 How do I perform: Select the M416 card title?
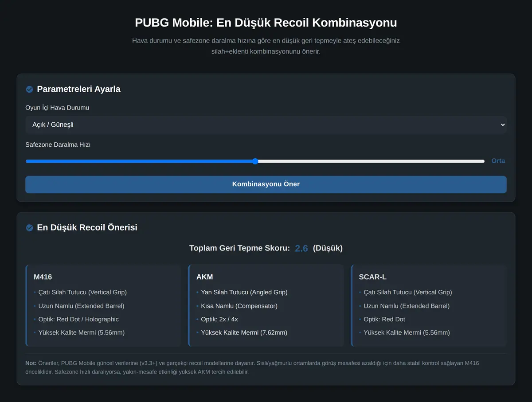click(43, 277)
